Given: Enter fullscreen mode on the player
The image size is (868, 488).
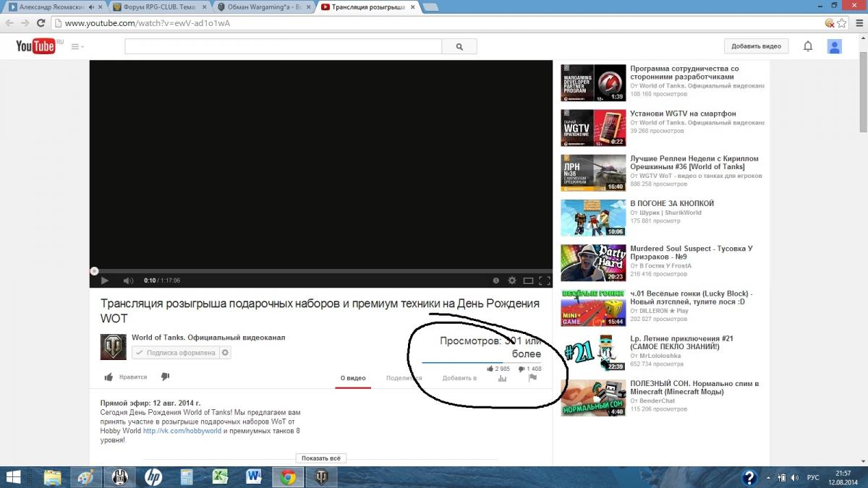Looking at the screenshot, I should [x=545, y=281].
